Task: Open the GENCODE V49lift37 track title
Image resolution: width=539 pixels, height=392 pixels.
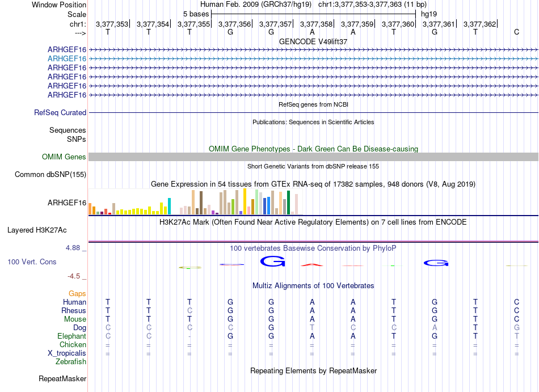Action: coord(313,41)
